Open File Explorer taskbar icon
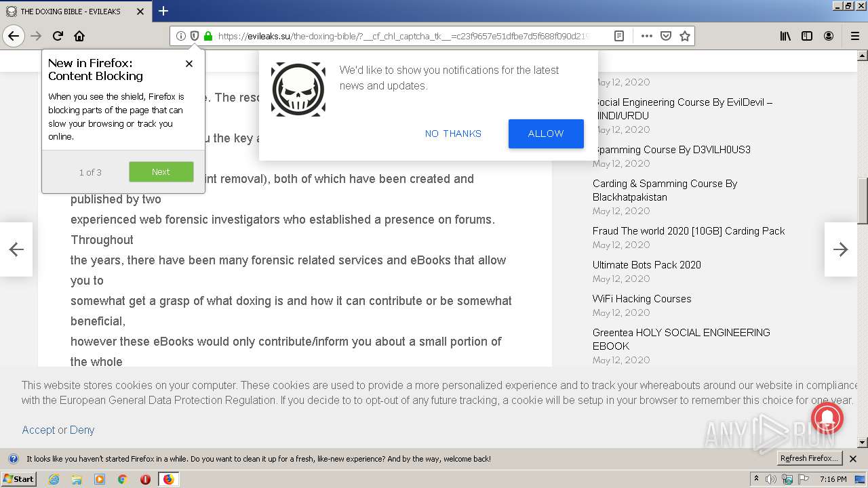This screenshot has height=488, width=868. point(77,479)
